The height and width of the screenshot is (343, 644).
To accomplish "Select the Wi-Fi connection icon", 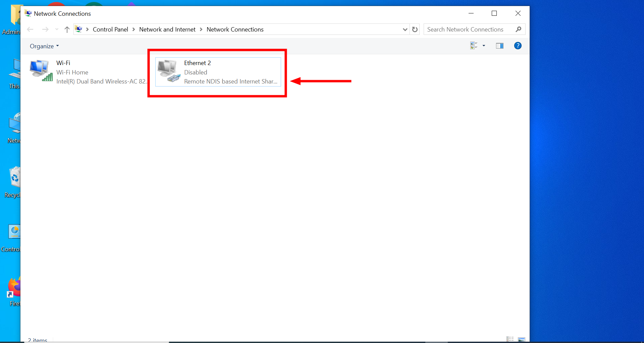I will pos(40,69).
